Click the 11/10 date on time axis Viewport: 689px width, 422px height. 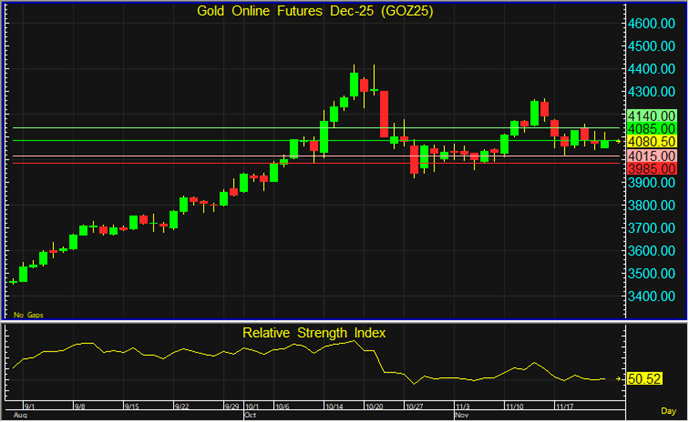pos(516,406)
